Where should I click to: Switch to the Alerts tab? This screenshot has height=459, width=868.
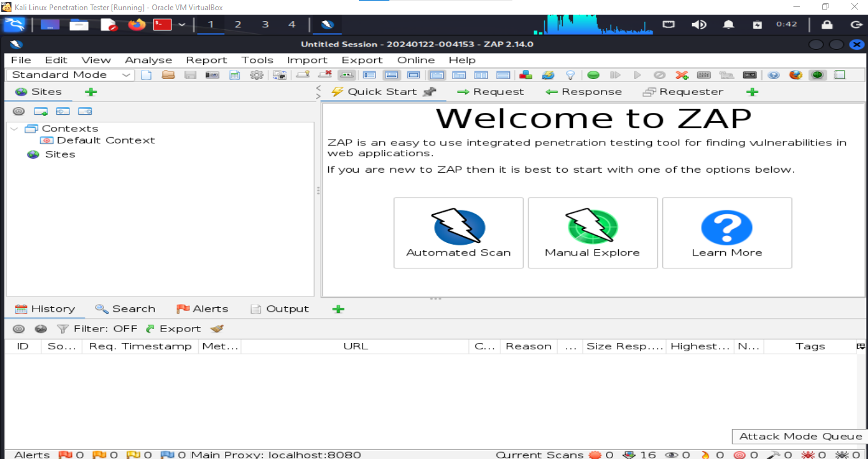click(202, 309)
